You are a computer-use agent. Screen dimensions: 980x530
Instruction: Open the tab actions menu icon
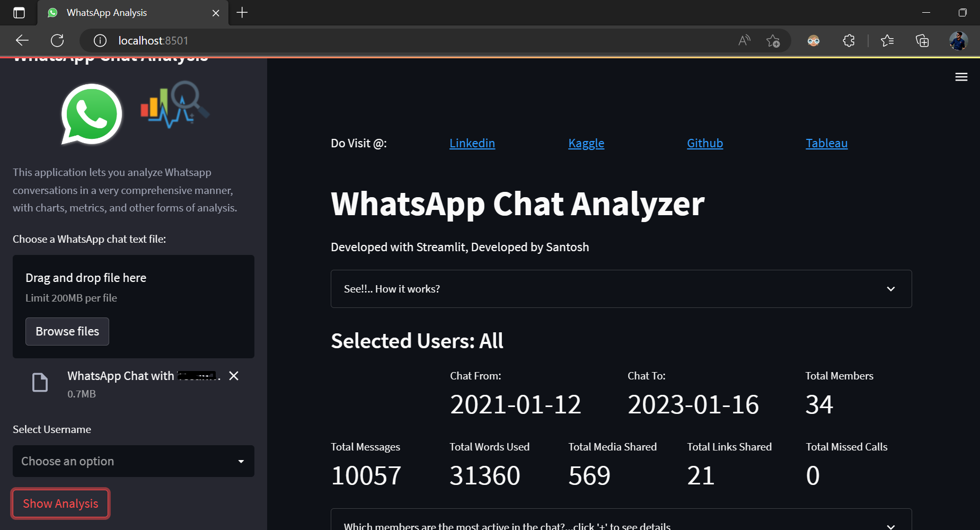pyautogui.click(x=19, y=13)
